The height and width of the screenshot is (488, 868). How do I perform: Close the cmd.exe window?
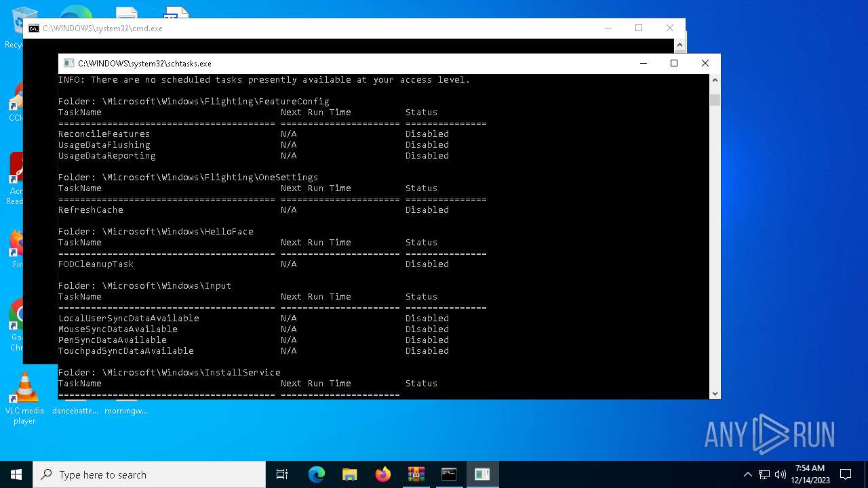pos(670,28)
